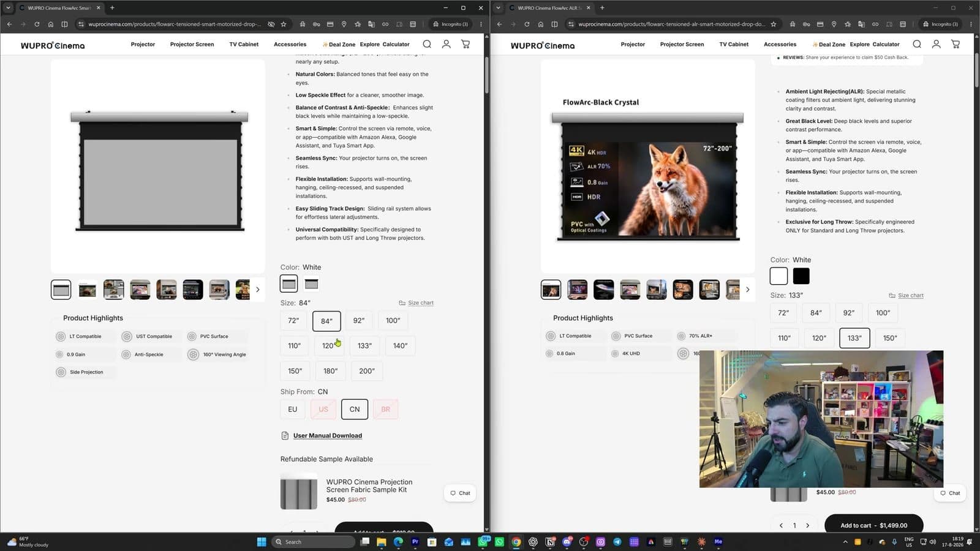Open tab search dropdown in left browser
The image size is (980, 551).
8,8
